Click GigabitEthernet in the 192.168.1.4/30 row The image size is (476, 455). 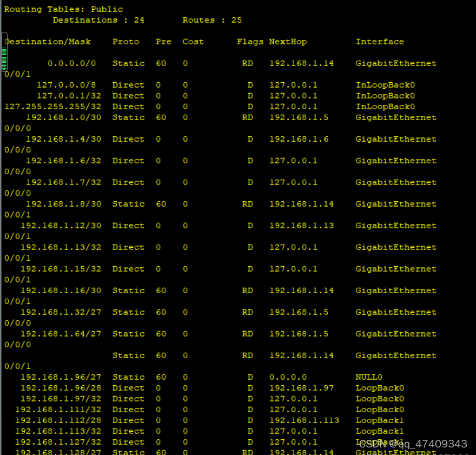click(396, 139)
